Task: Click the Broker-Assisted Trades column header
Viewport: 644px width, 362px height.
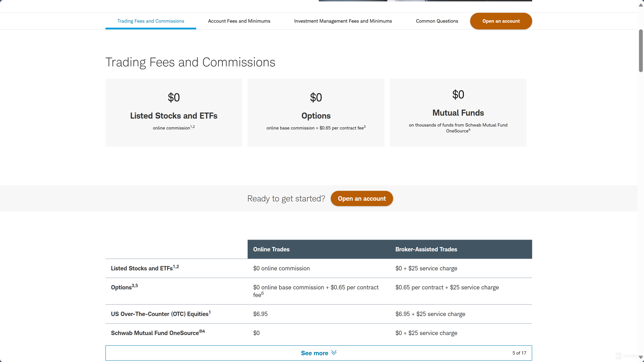Action: pos(426,249)
